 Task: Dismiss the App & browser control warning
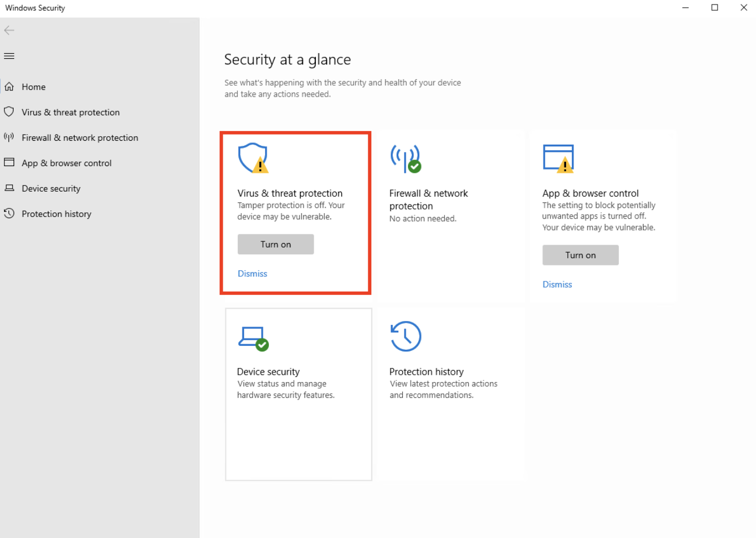coord(558,284)
